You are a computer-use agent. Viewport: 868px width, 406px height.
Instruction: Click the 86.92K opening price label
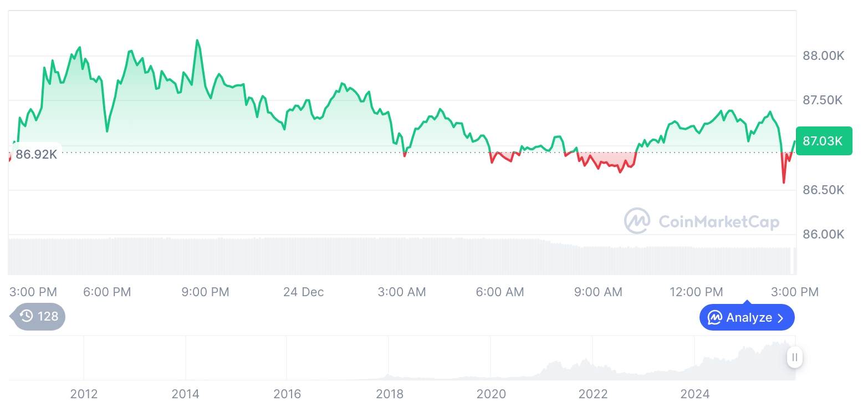click(x=35, y=154)
